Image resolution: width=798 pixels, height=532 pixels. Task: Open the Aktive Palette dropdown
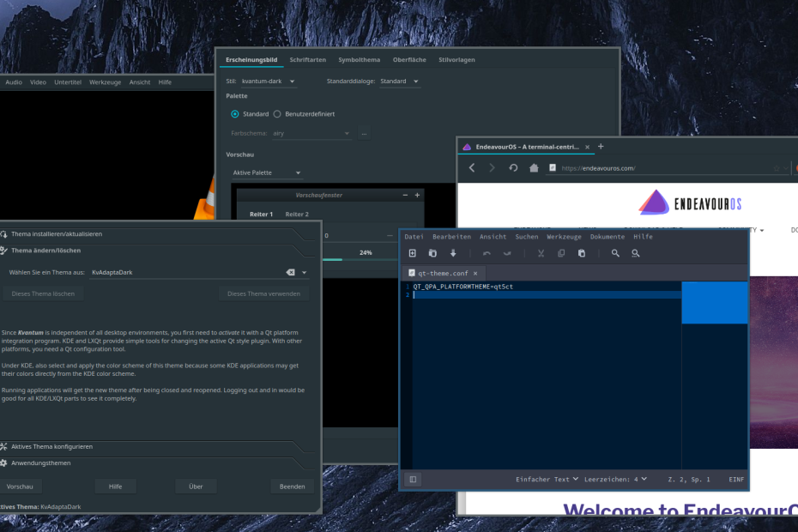pyautogui.click(x=267, y=172)
